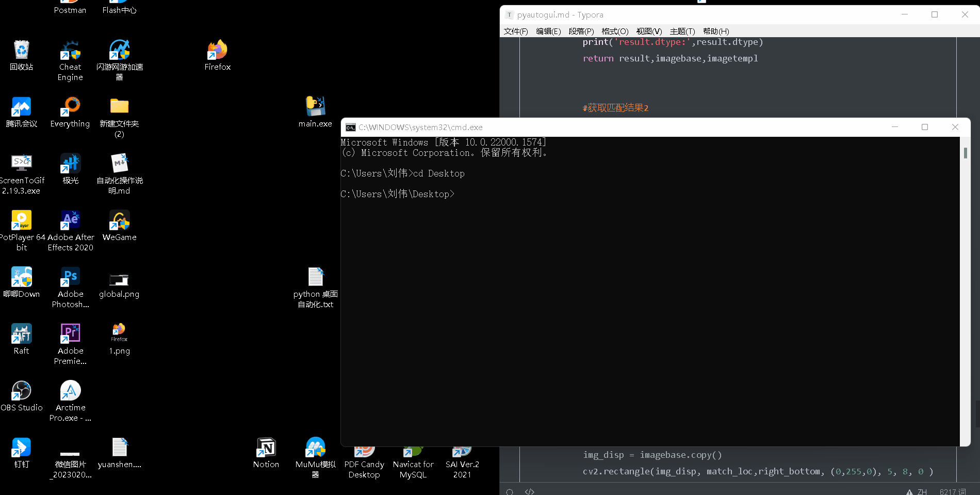
Task: Open Notion
Action: pos(266,447)
